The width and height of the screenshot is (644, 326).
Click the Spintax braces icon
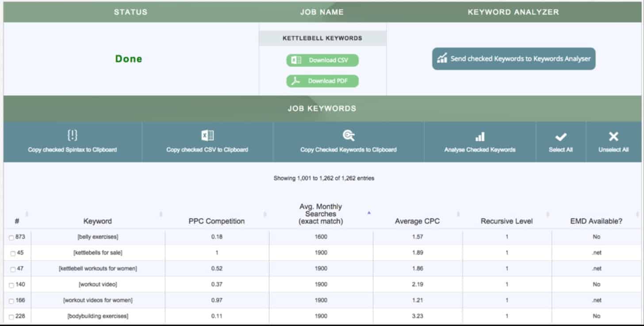(x=72, y=136)
